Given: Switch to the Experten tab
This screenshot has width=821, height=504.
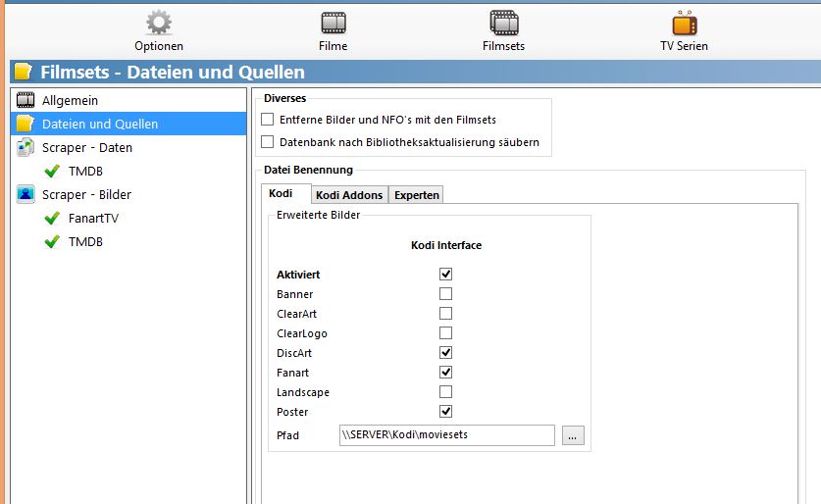Looking at the screenshot, I should [x=417, y=195].
